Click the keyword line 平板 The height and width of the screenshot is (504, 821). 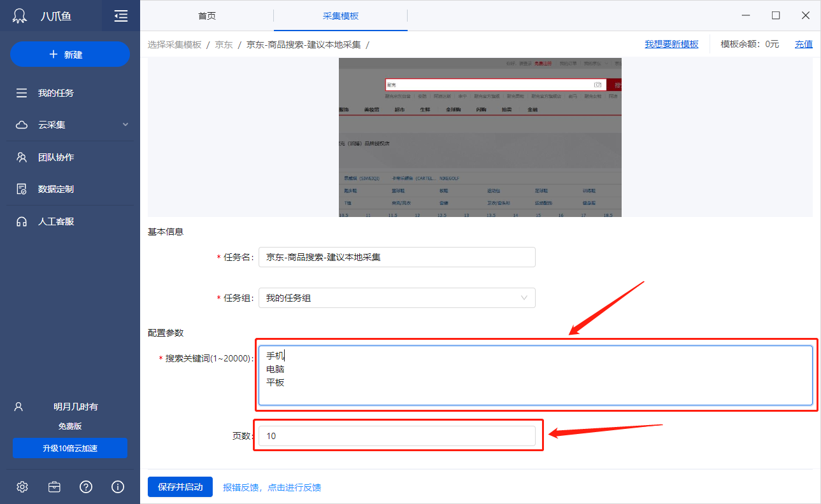(x=275, y=382)
